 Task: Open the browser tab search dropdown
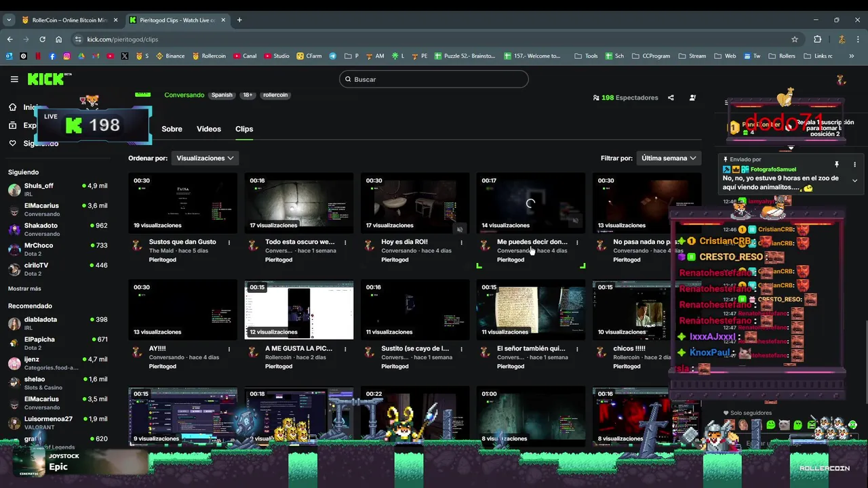[x=9, y=20]
